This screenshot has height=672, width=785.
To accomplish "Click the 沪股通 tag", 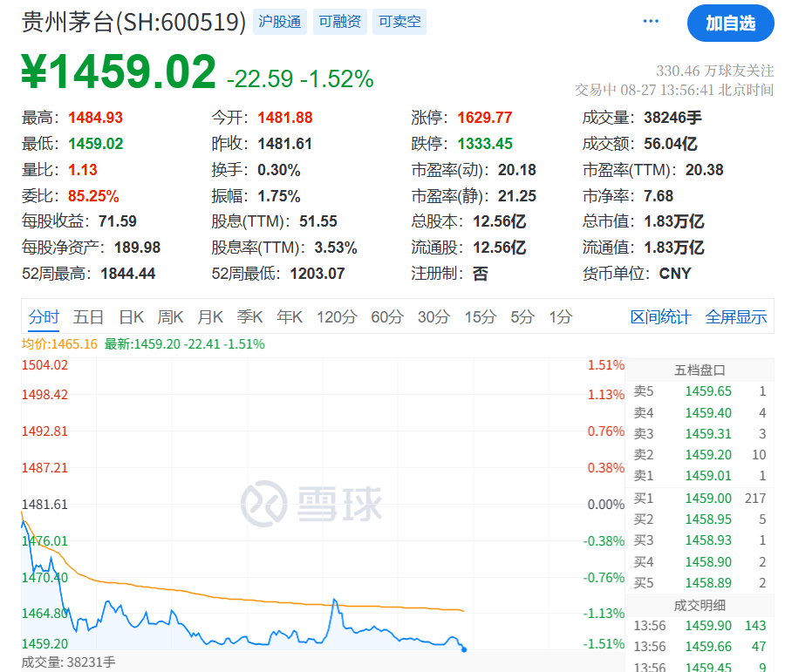I will pos(279,22).
